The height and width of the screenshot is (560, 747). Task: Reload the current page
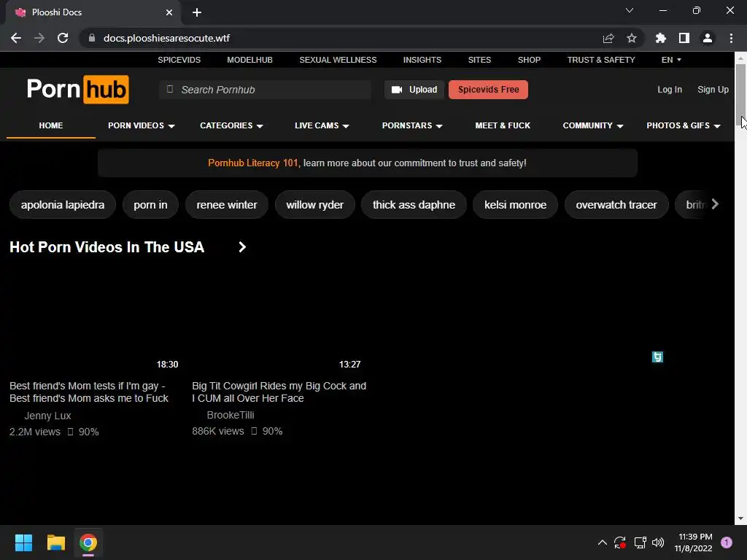(63, 38)
